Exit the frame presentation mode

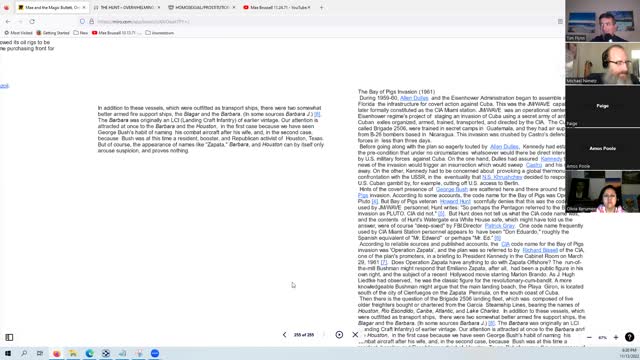coord(355,335)
